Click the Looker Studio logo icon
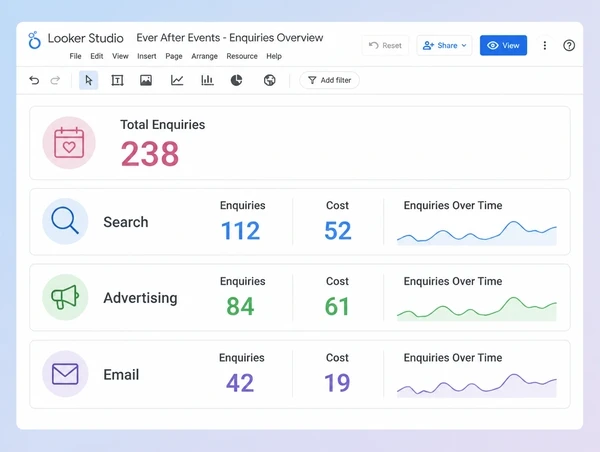Screen dimensions: 600x452 [x=34, y=40]
